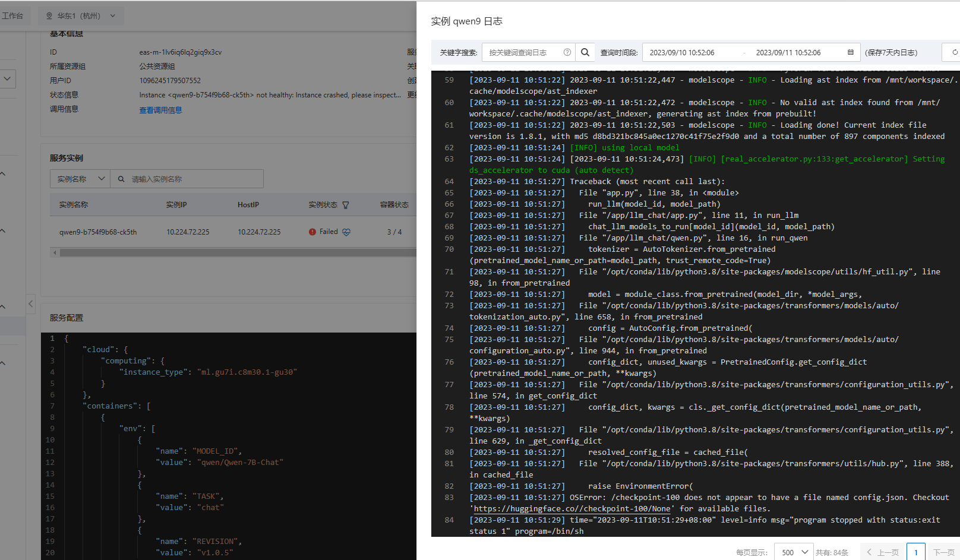Click the 实例IP column header
This screenshot has width=960, height=560.
coord(176,205)
